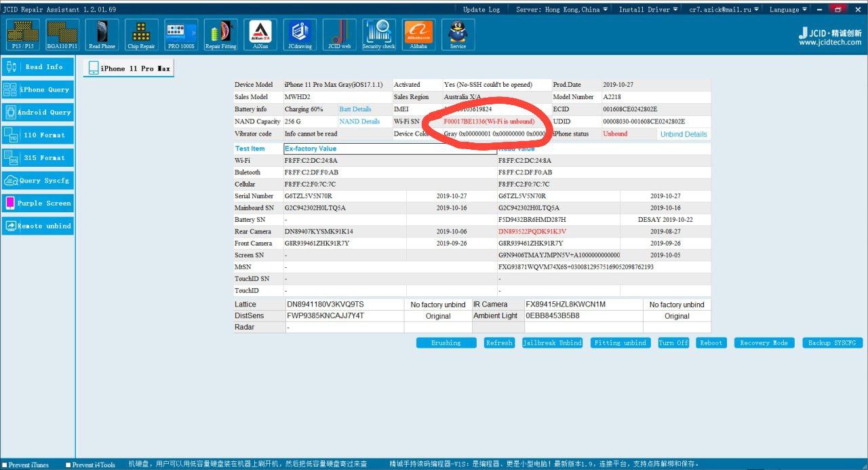The width and height of the screenshot is (868, 470).
Task: Open the Repair Fitting tool
Action: pos(220,34)
